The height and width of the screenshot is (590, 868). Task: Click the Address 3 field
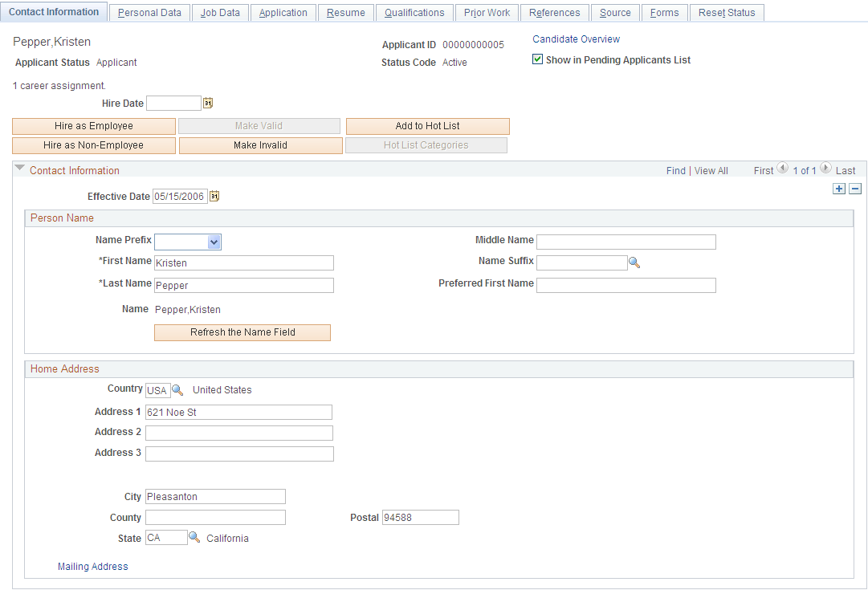pyautogui.click(x=239, y=454)
